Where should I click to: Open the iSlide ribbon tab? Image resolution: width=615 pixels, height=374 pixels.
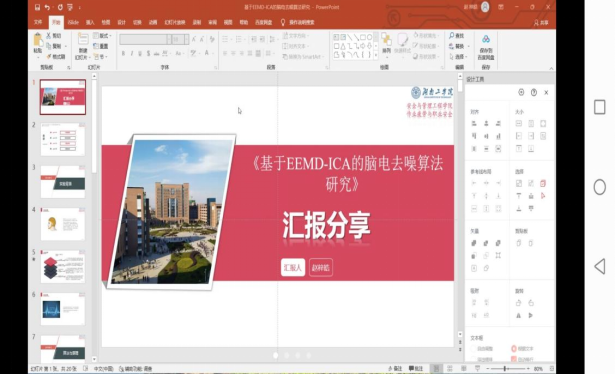73,22
